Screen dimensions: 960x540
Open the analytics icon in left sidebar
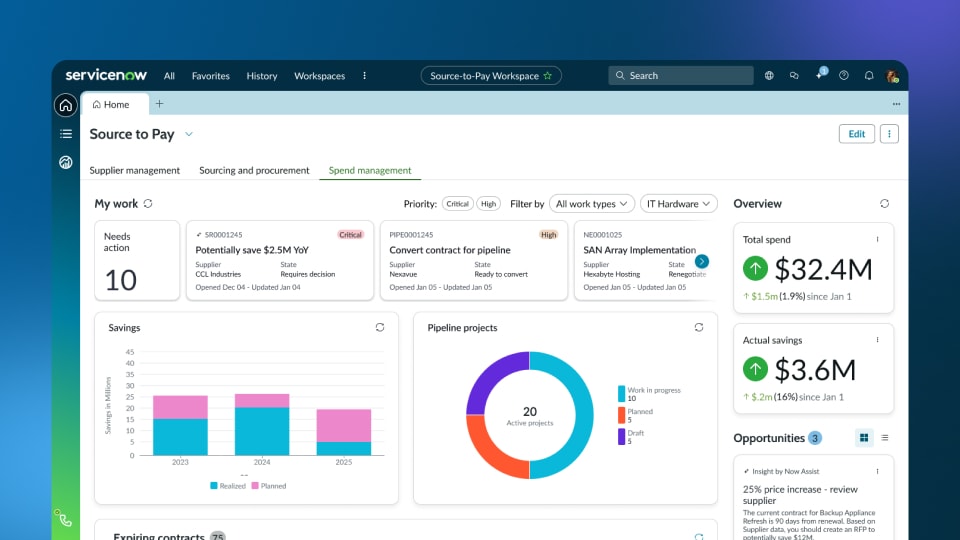click(x=66, y=162)
